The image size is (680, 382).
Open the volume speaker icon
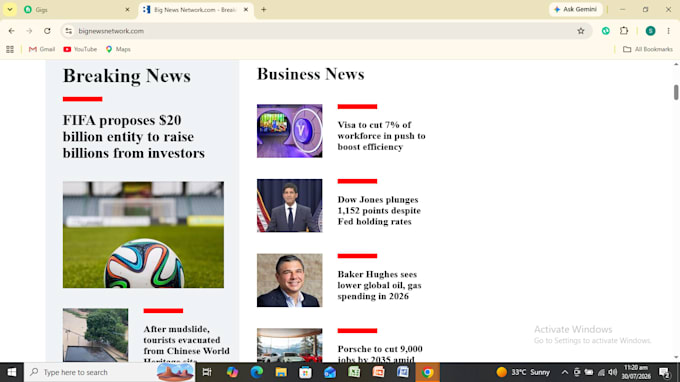(x=612, y=372)
